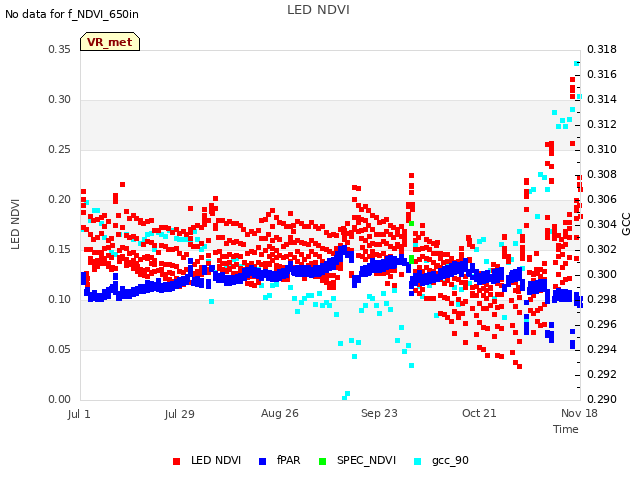The image size is (640, 480).
Task: Select the fPAR legend label
Action: [x=288, y=460]
